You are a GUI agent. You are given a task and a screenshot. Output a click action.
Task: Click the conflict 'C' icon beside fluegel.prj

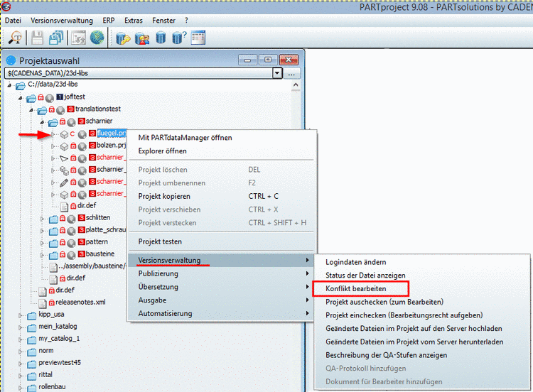click(72, 134)
